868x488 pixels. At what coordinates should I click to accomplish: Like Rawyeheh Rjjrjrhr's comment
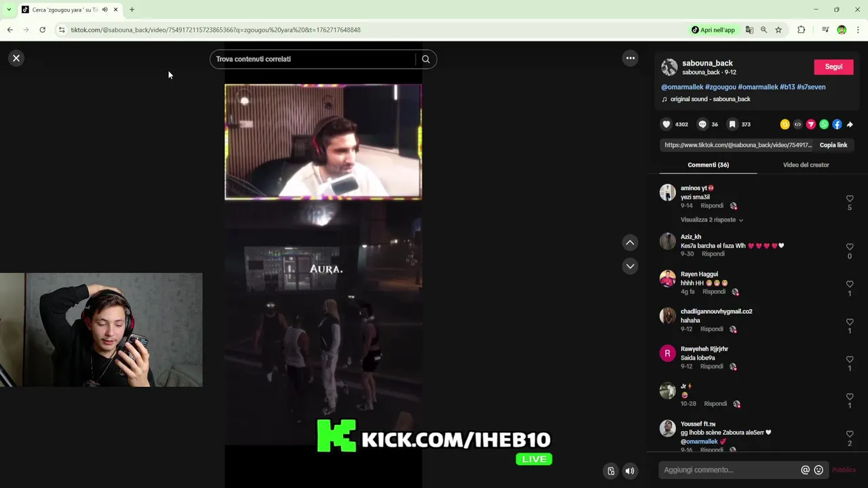point(850,359)
